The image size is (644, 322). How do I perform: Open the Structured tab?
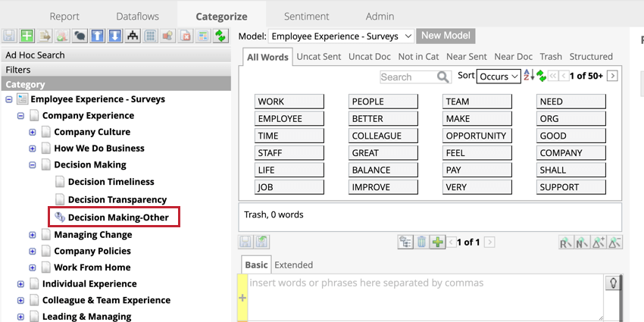click(x=591, y=57)
